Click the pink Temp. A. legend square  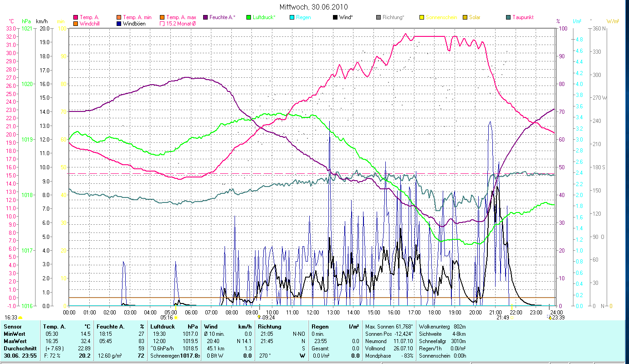75,18
